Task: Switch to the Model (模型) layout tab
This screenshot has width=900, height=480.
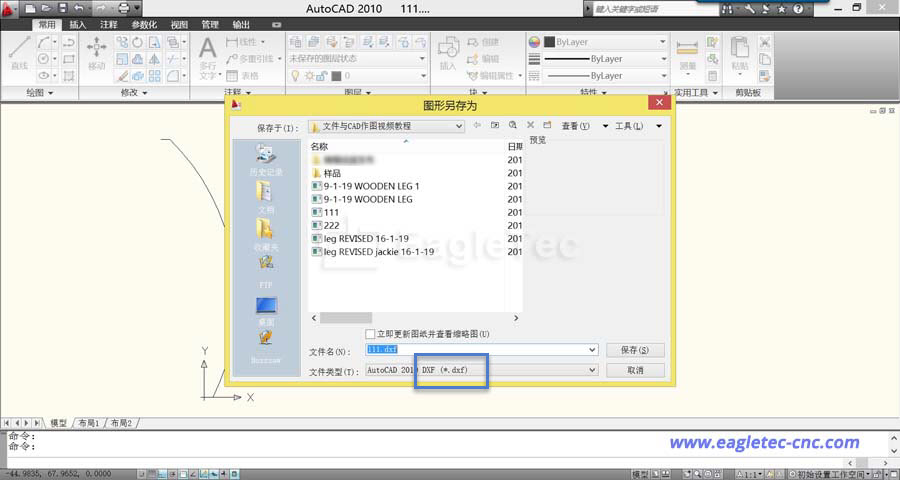Action: pos(59,423)
